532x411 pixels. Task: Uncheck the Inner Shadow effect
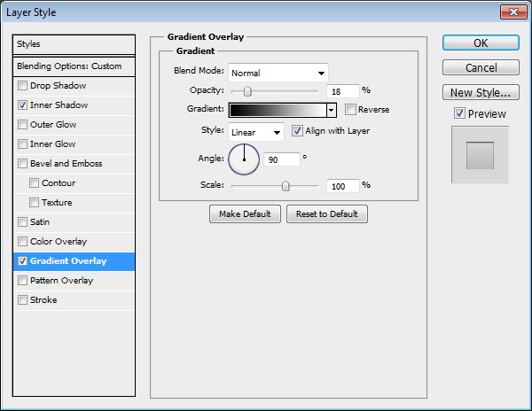23,105
